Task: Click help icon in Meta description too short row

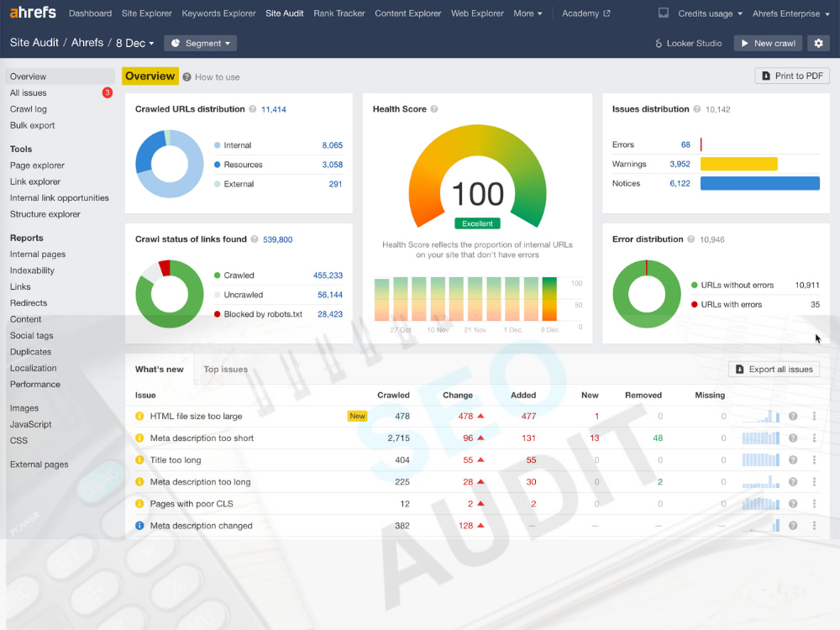Action: [x=793, y=438]
